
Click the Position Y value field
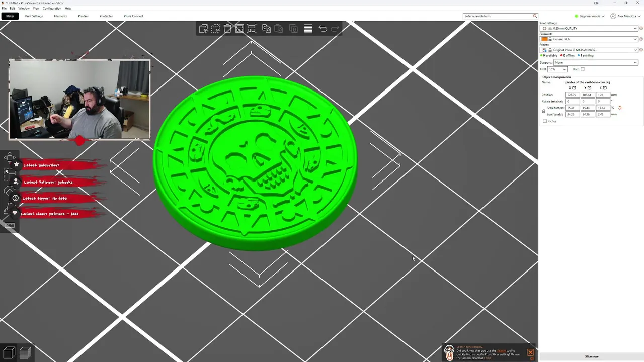coord(588,95)
